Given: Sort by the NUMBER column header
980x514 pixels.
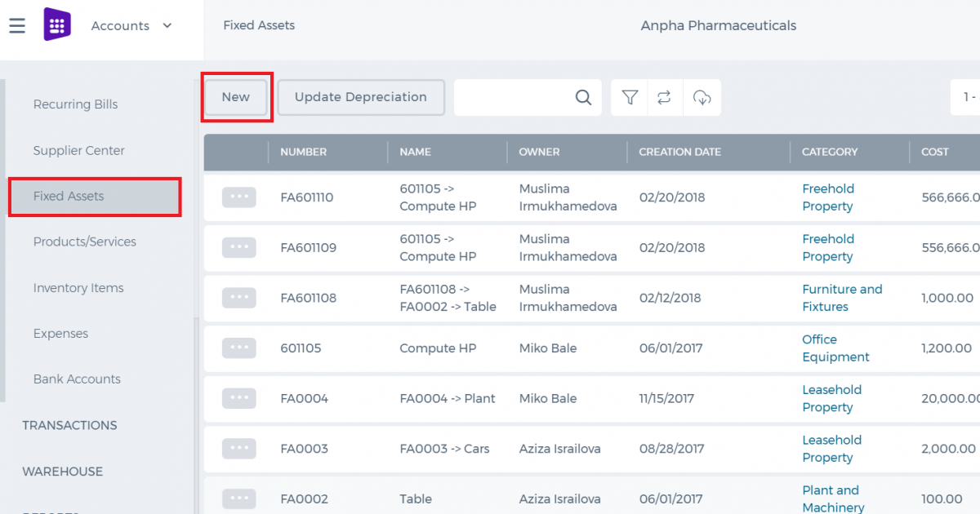Looking at the screenshot, I should (303, 152).
